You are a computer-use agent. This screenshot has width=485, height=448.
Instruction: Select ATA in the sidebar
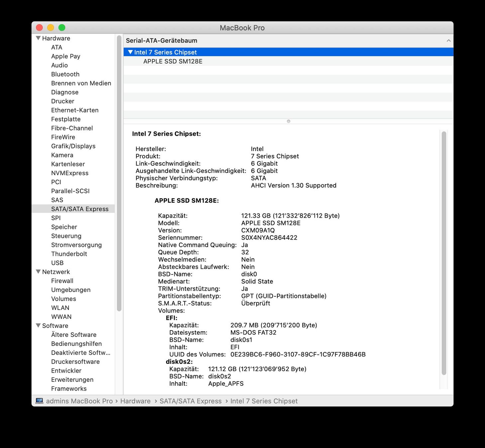tap(57, 47)
